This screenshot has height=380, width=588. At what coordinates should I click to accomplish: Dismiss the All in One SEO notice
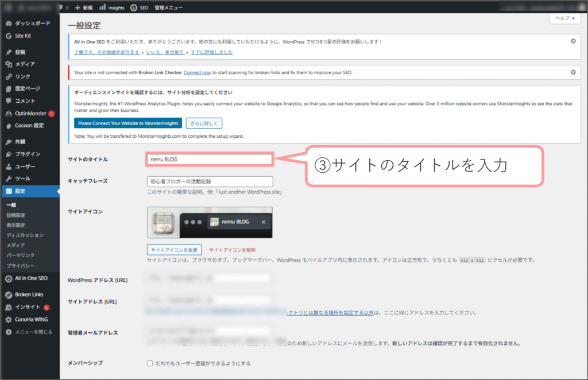pos(573,41)
